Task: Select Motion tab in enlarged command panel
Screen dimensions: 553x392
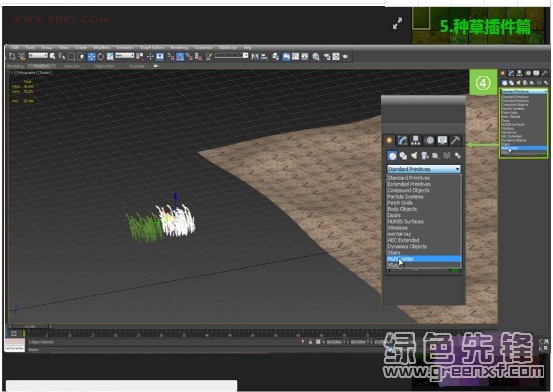Action: click(x=429, y=140)
